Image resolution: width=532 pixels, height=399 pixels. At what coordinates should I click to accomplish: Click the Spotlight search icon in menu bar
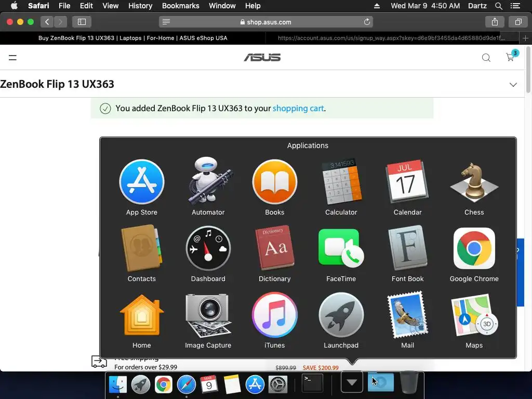coord(498,6)
